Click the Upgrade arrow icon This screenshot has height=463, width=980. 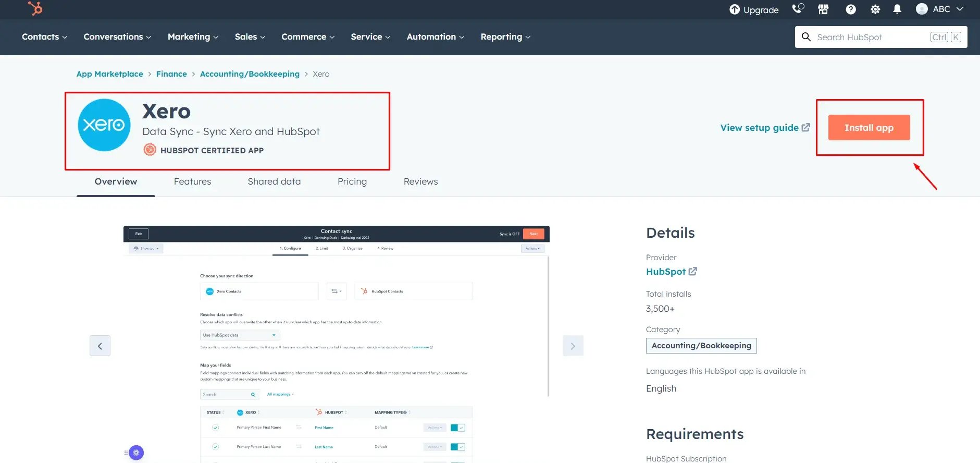pyautogui.click(x=735, y=9)
